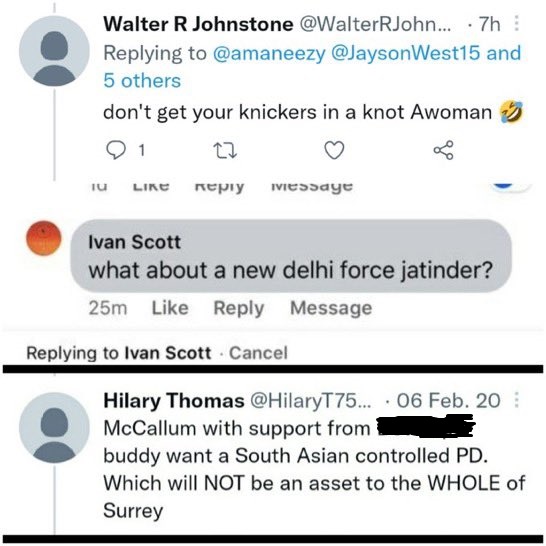Open more options dots on Hilary Thomas tweet
The width and height of the screenshot is (546, 546).
point(516,400)
